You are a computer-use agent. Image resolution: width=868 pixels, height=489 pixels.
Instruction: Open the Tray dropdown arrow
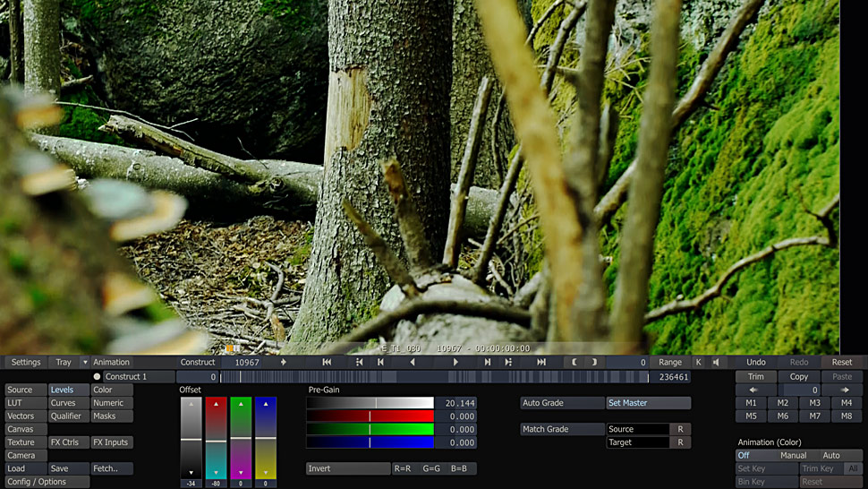[x=85, y=363]
